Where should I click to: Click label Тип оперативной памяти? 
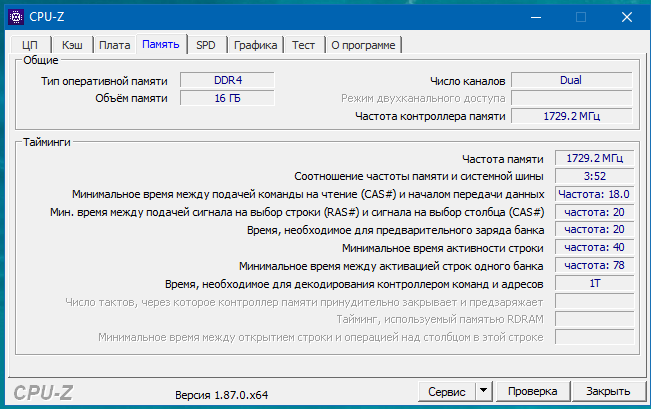104,81
